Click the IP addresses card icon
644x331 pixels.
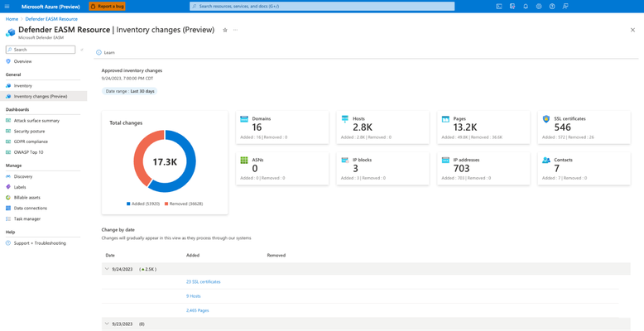pyautogui.click(x=445, y=161)
